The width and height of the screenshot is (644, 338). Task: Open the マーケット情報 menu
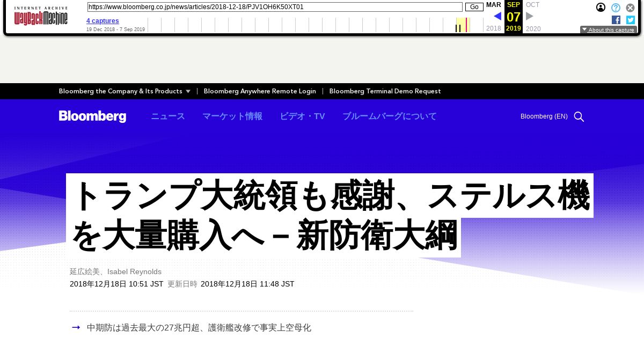(232, 116)
